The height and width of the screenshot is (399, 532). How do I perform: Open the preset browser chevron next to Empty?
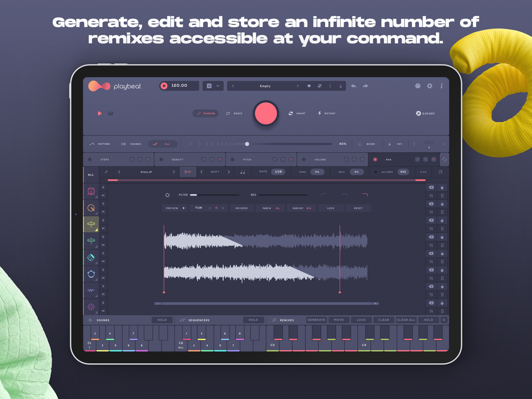point(298,85)
